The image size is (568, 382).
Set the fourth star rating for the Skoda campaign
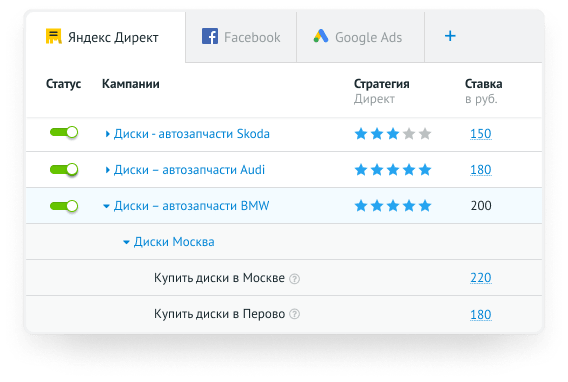(x=409, y=134)
